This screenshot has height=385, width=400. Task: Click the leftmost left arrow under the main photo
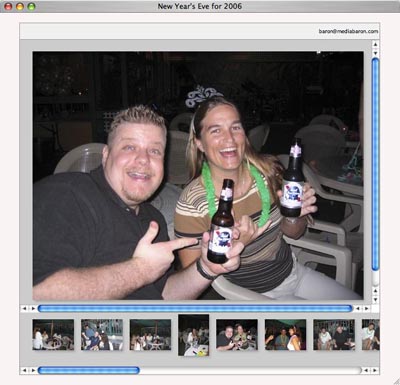pyautogui.click(x=24, y=309)
